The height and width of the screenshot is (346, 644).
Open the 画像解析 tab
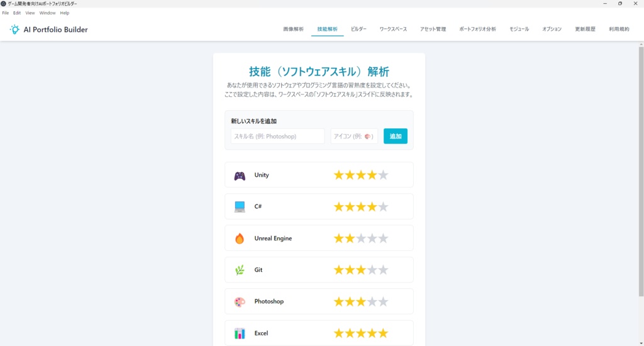[293, 29]
